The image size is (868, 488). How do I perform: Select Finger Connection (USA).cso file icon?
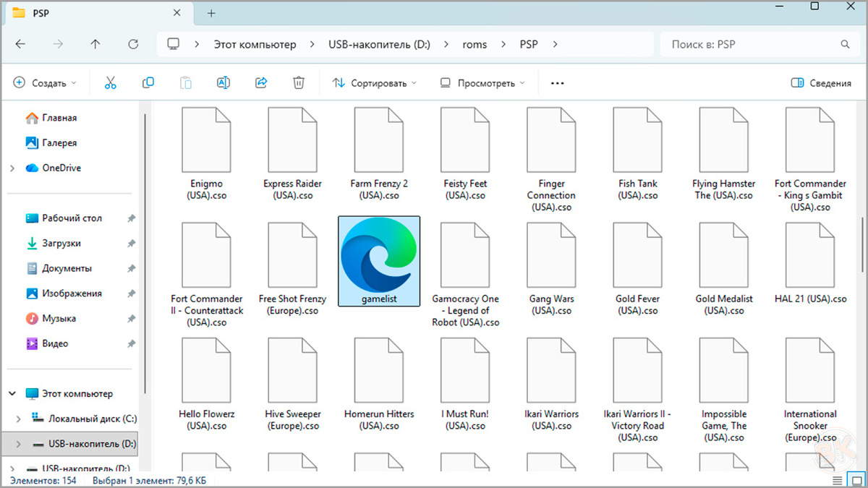(551, 140)
